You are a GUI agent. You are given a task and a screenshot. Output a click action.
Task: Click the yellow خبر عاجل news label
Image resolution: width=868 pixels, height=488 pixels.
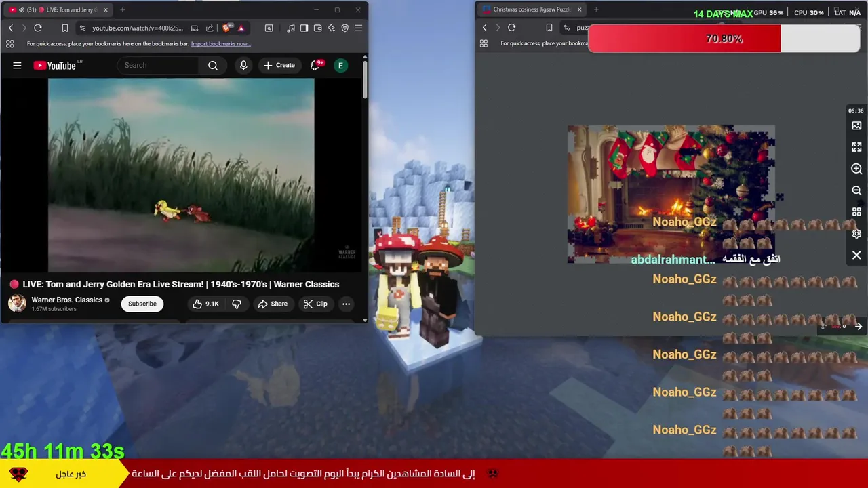point(71,474)
